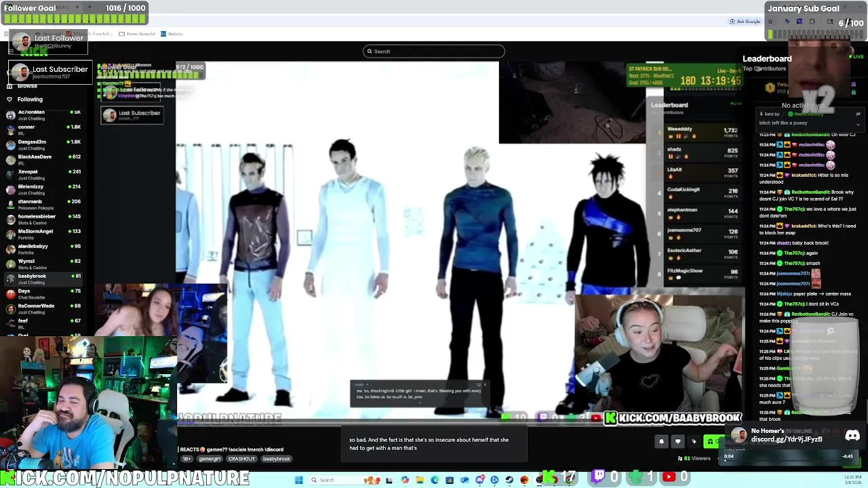Click Dasgasd3m channel avatar in the sidebar
The width and height of the screenshot is (868, 488).
[x=10, y=144]
